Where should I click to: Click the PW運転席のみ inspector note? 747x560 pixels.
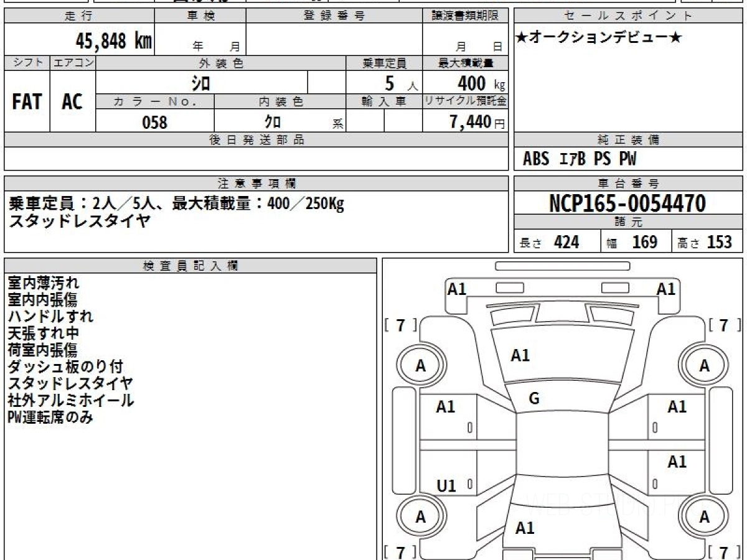(x=50, y=418)
